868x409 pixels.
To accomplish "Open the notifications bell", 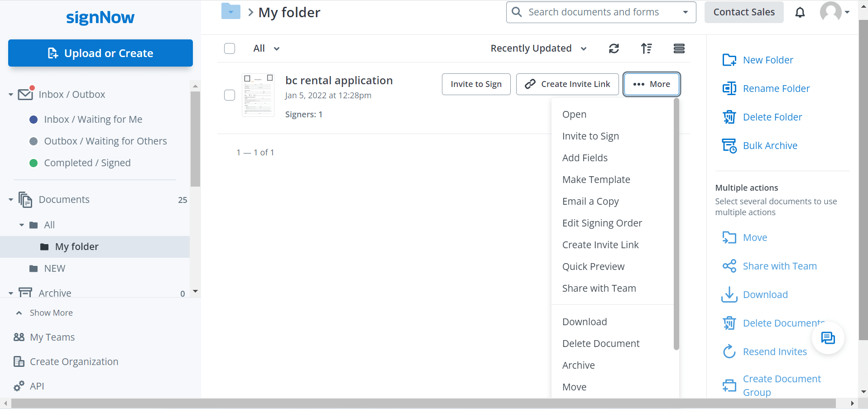I will coord(800,12).
